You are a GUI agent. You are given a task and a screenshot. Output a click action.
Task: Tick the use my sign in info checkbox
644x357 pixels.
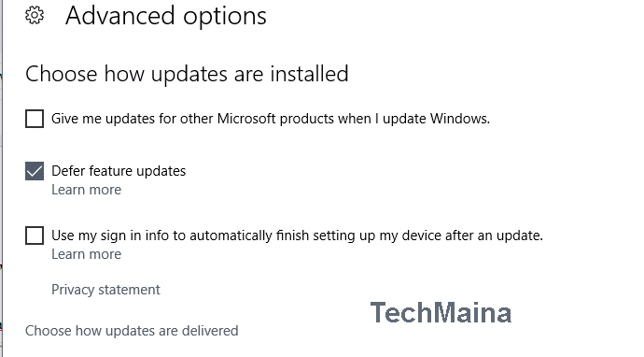tap(35, 236)
